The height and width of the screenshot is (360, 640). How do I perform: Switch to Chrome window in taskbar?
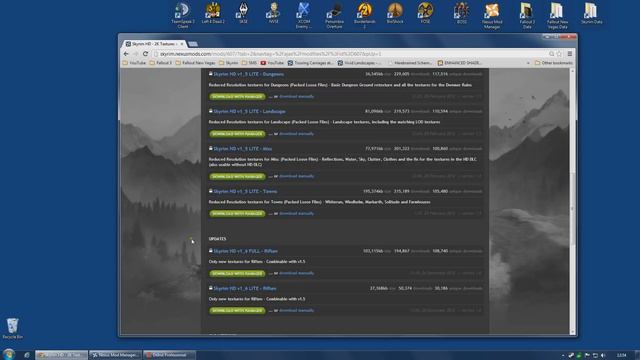[61, 355]
